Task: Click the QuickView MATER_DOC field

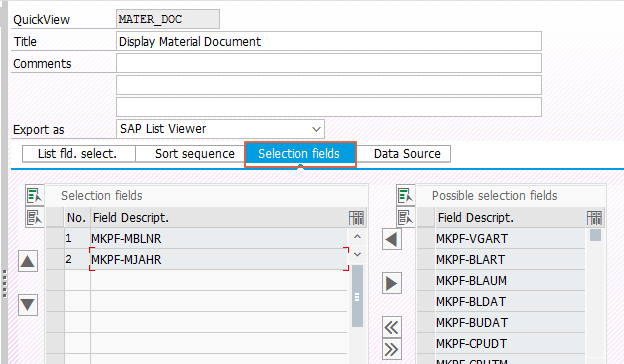Action: pyautogui.click(x=168, y=19)
